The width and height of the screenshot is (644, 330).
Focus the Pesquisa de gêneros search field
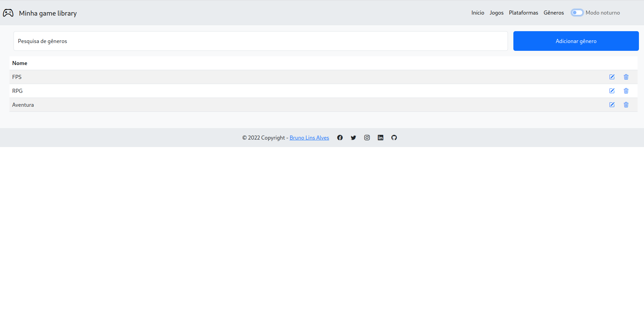point(261,41)
